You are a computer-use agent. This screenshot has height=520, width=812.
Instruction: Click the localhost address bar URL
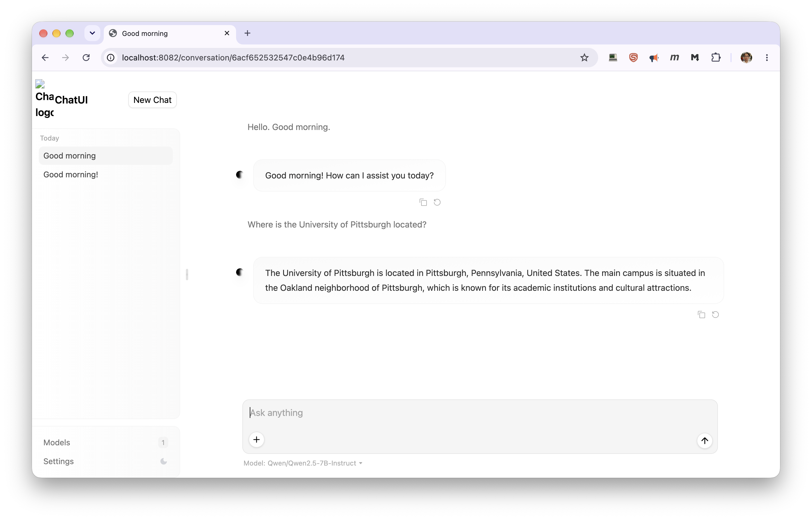coord(233,58)
